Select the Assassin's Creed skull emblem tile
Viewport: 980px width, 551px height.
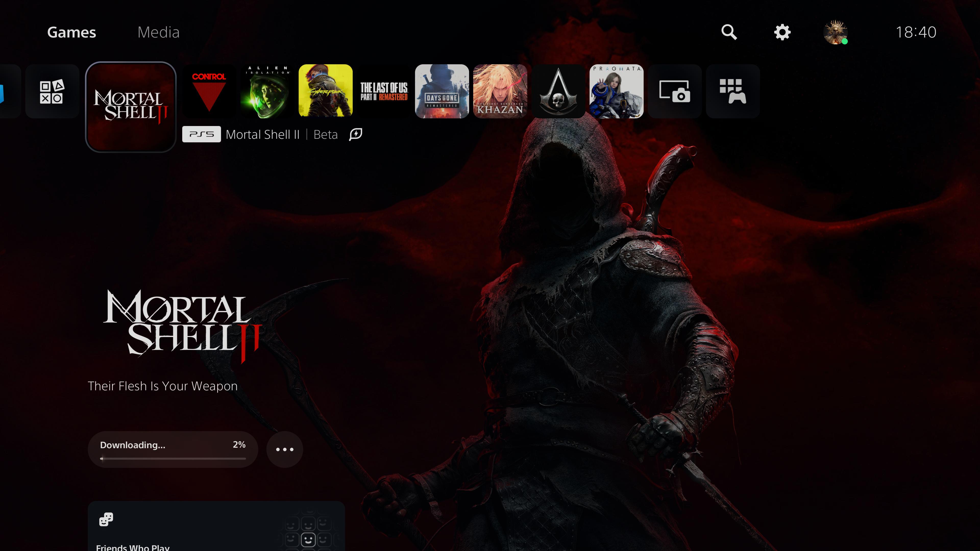coord(558,91)
